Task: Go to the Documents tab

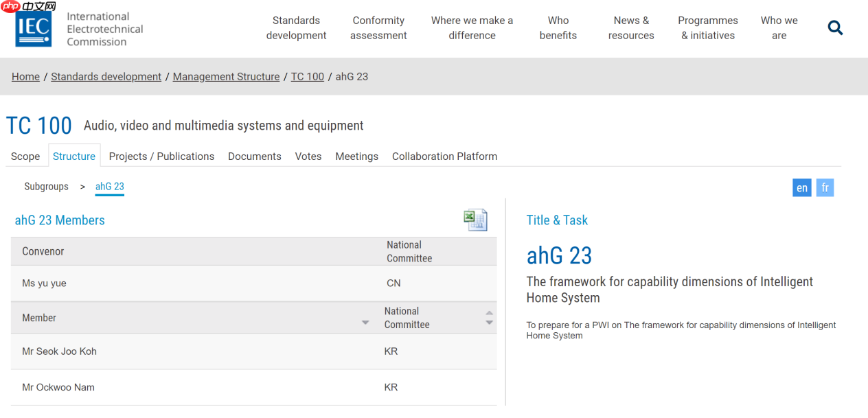Action: 254,156
